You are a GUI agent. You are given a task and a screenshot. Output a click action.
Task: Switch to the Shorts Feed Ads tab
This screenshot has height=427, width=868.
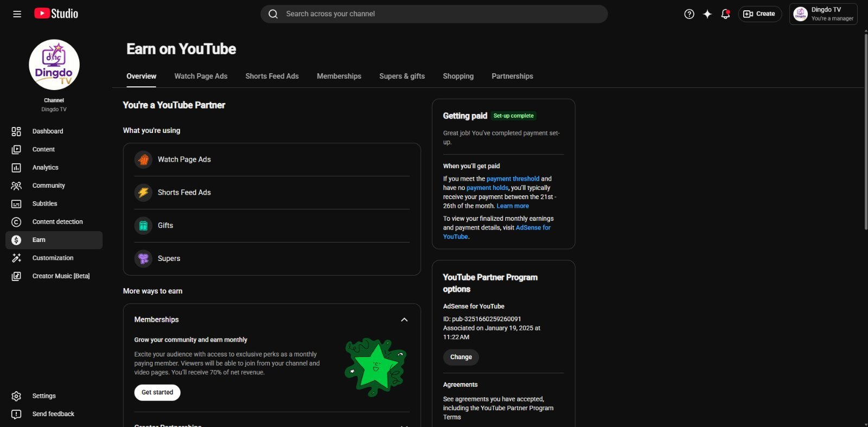click(x=272, y=77)
